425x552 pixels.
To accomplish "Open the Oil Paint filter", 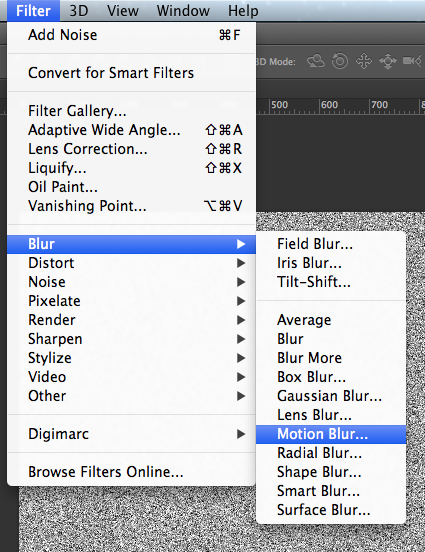I will click(131, 187).
